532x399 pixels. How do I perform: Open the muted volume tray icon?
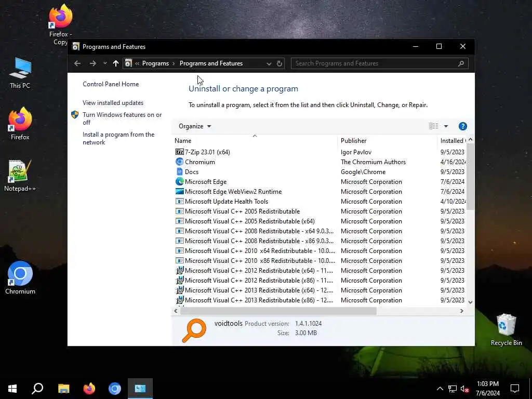(464, 389)
